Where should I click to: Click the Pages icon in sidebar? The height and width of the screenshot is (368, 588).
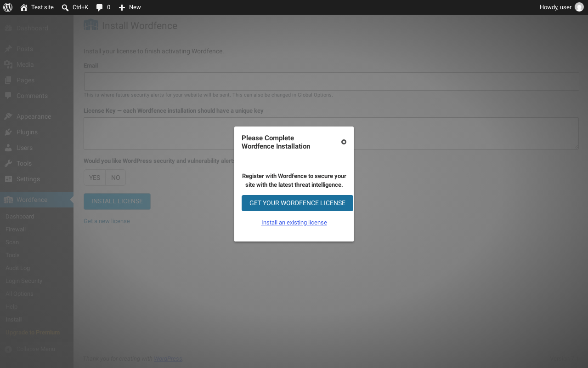pyautogui.click(x=8, y=80)
